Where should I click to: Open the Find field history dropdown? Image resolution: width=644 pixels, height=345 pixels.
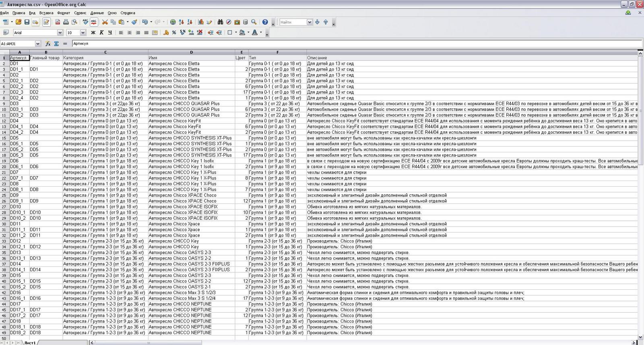[x=310, y=22]
